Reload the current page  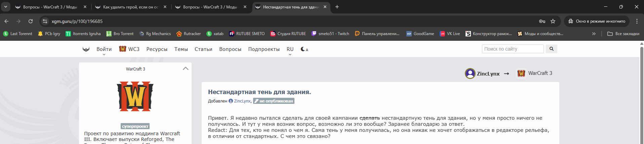pos(31,21)
